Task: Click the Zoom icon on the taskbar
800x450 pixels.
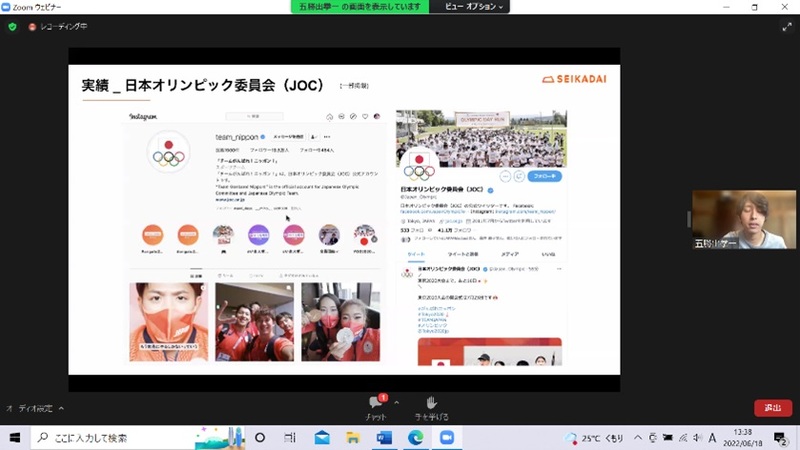Action: click(x=446, y=438)
